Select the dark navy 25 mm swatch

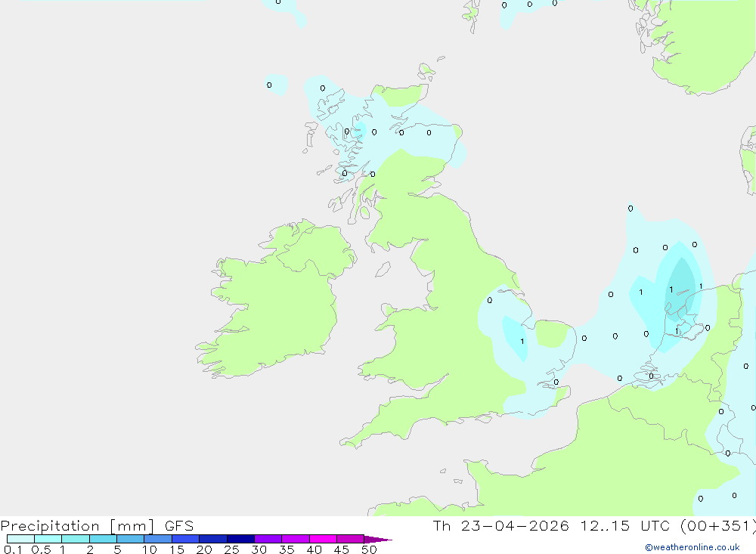240,539
